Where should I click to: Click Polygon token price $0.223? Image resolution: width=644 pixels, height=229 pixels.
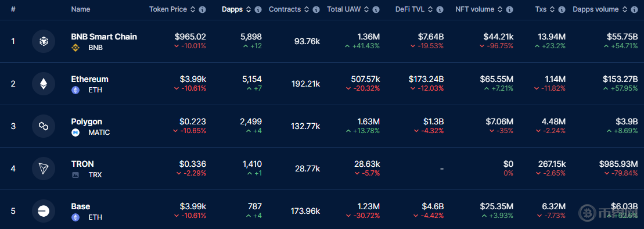point(193,121)
